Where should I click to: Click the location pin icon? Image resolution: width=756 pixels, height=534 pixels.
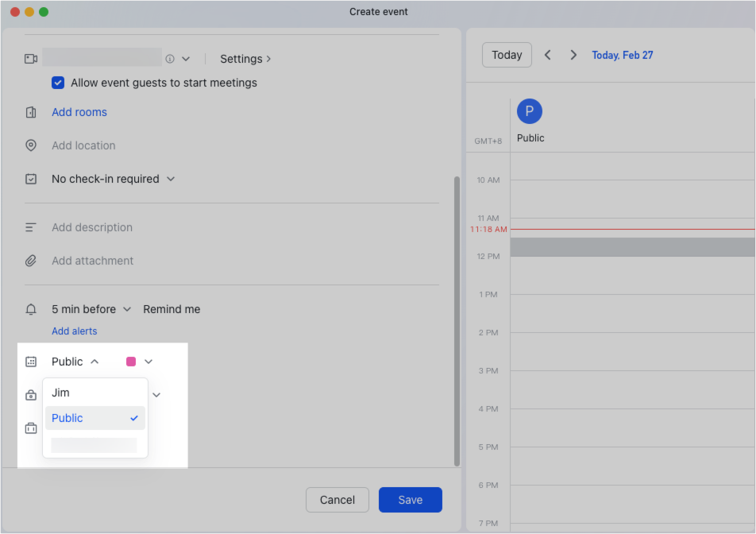pos(31,145)
